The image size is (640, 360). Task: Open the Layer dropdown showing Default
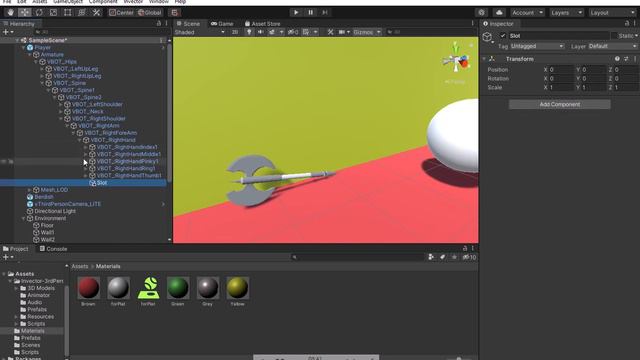click(x=613, y=46)
